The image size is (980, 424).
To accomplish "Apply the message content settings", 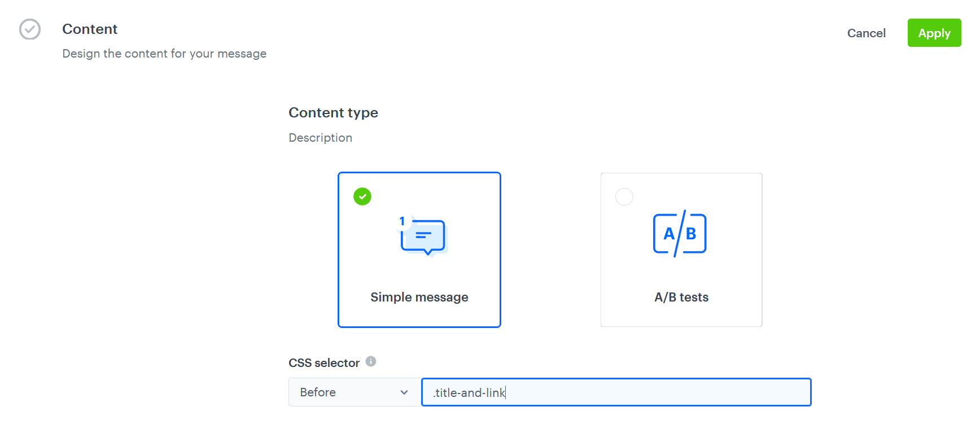I will [x=934, y=33].
